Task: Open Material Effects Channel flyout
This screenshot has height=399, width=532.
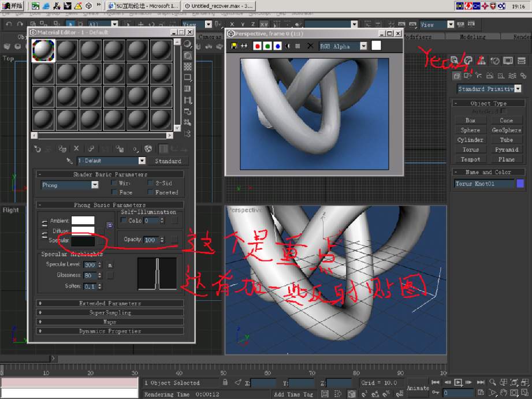Action: click(x=135, y=149)
